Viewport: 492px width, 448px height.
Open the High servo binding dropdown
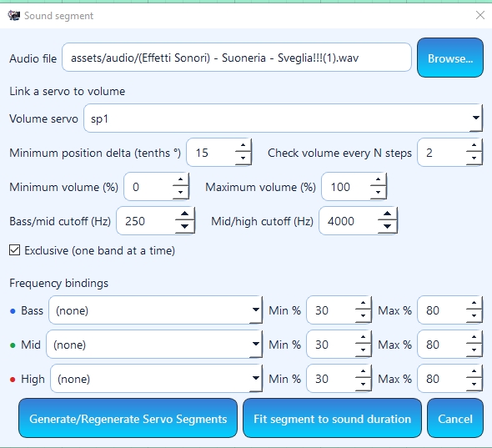pyautogui.click(x=156, y=379)
